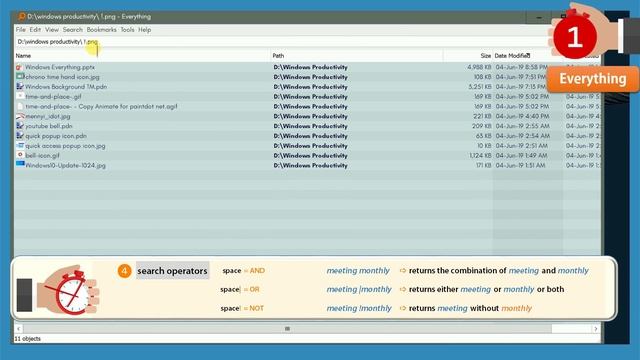Screen dimensions: 640x360
Task: Click the '04-Jun-19 2:55 AM' date cell
Action: tap(522, 126)
